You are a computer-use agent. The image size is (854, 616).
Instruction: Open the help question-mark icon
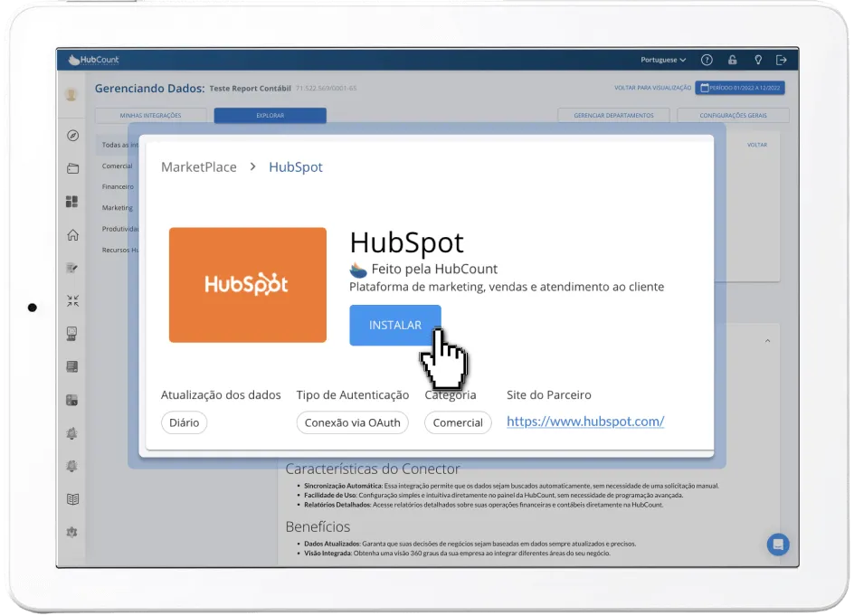[707, 60]
